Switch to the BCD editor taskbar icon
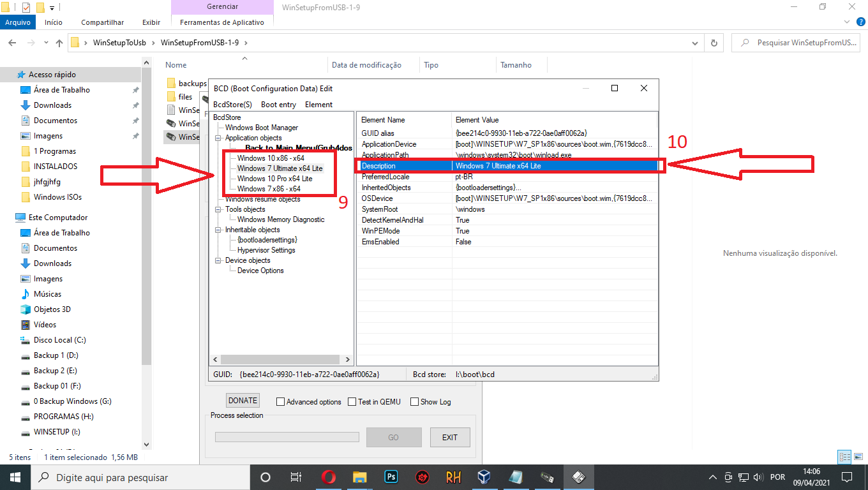Image resolution: width=868 pixels, height=490 pixels. click(579, 477)
